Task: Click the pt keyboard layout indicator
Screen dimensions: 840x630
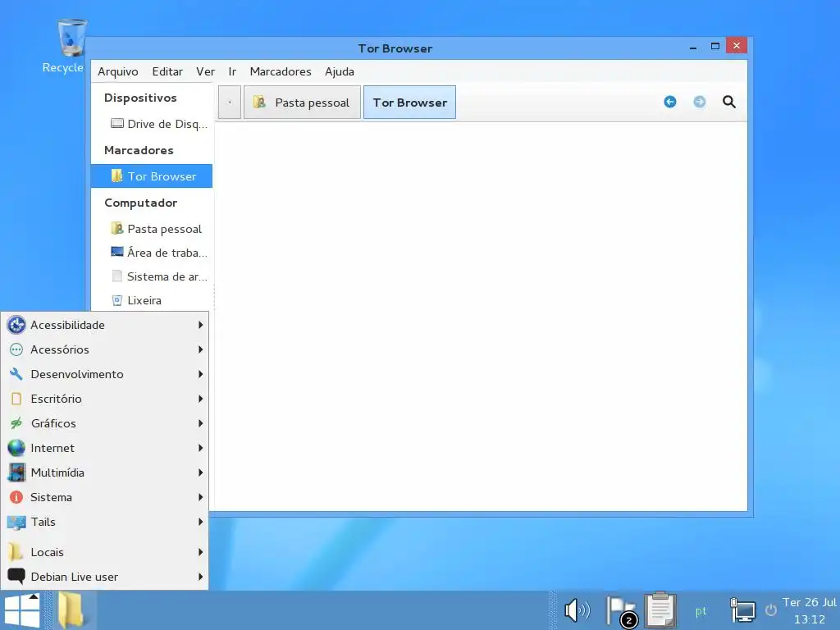Action: [x=701, y=610]
